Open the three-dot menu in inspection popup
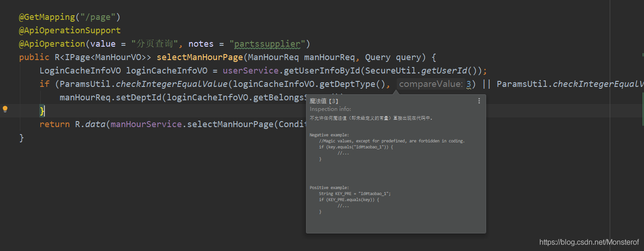This screenshot has height=251, width=644. tap(479, 101)
